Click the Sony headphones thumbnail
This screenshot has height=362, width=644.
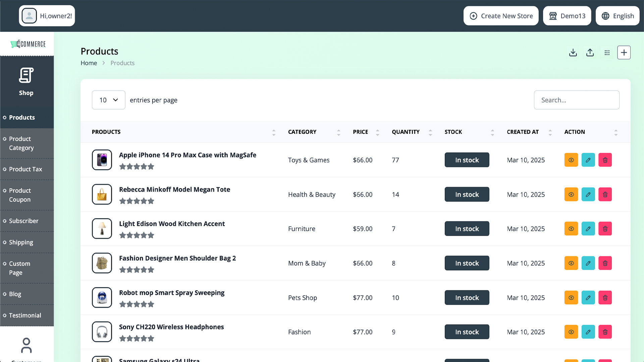point(102,332)
